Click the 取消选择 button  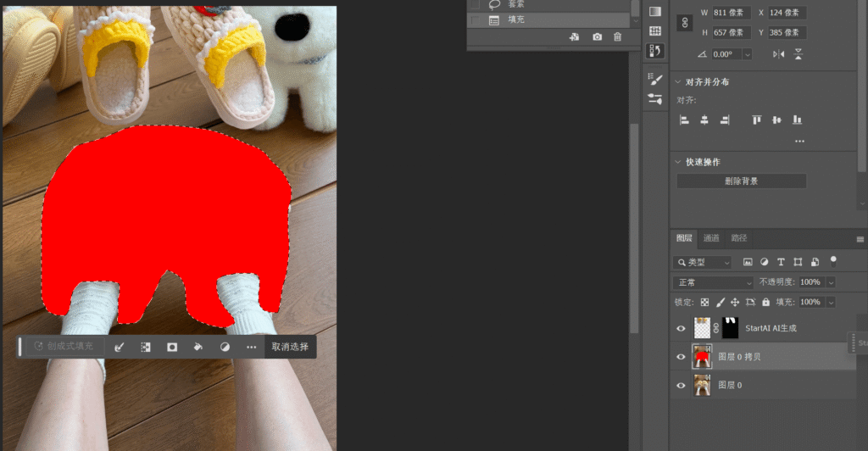point(290,347)
